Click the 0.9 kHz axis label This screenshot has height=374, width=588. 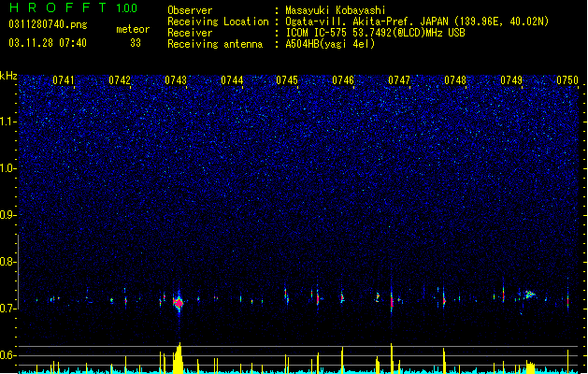[x=8, y=215]
